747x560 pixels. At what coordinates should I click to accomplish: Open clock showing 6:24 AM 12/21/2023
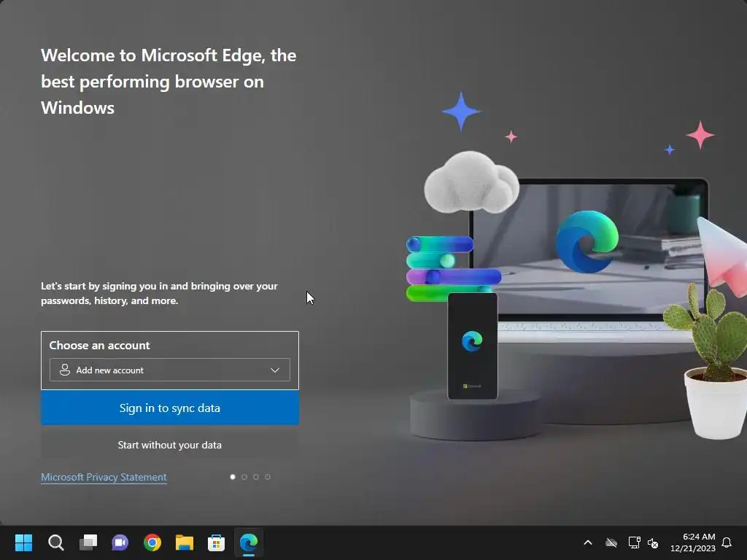pos(693,542)
